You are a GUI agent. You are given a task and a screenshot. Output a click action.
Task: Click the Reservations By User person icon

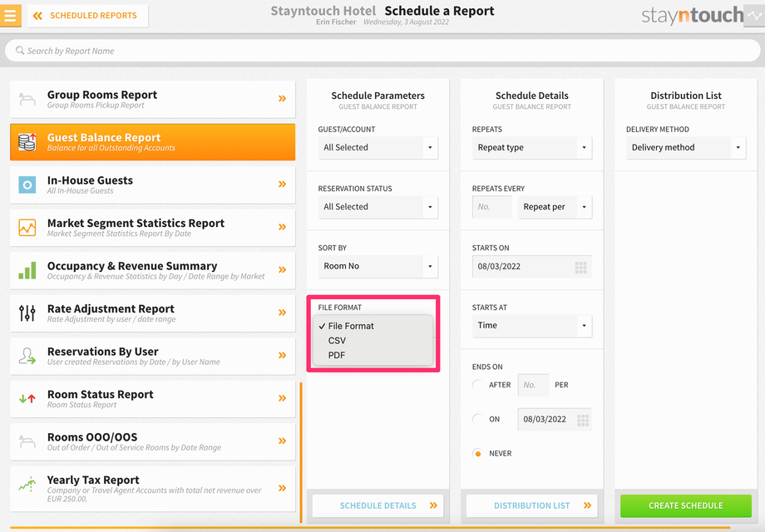pyautogui.click(x=27, y=356)
